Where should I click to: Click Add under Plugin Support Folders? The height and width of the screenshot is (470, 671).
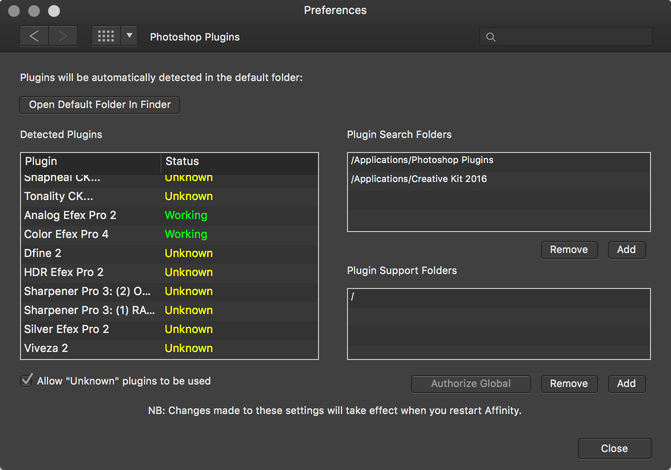(x=626, y=384)
